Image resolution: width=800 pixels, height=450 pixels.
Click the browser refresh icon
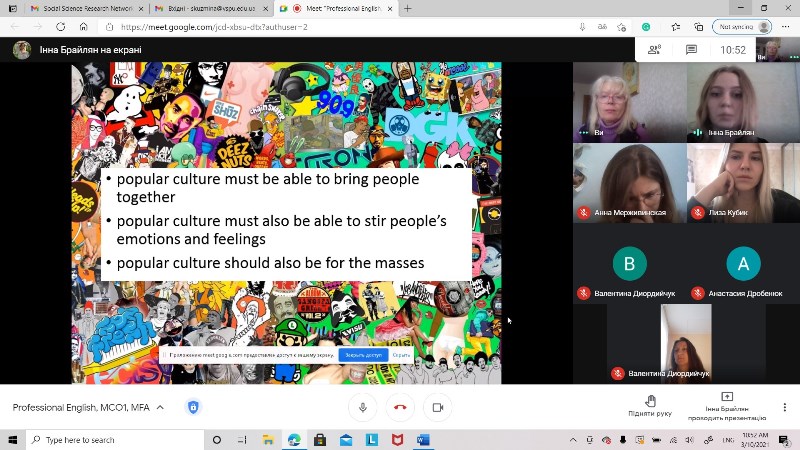pyautogui.click(x=61, y=27)
